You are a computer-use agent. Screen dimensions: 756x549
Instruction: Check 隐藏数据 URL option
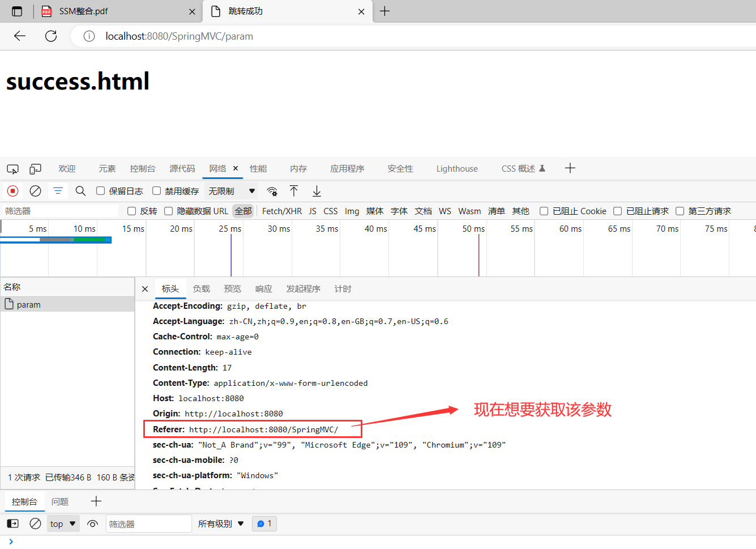(168, 211)
